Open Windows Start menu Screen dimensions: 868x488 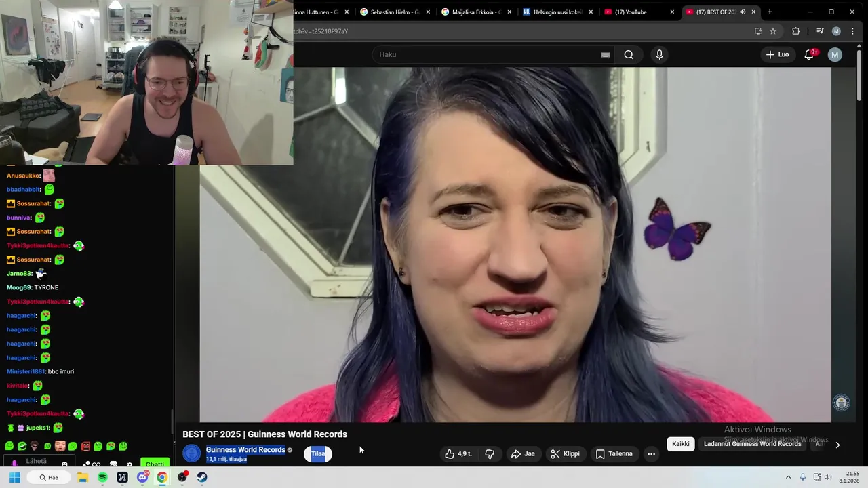coord(14,477)
